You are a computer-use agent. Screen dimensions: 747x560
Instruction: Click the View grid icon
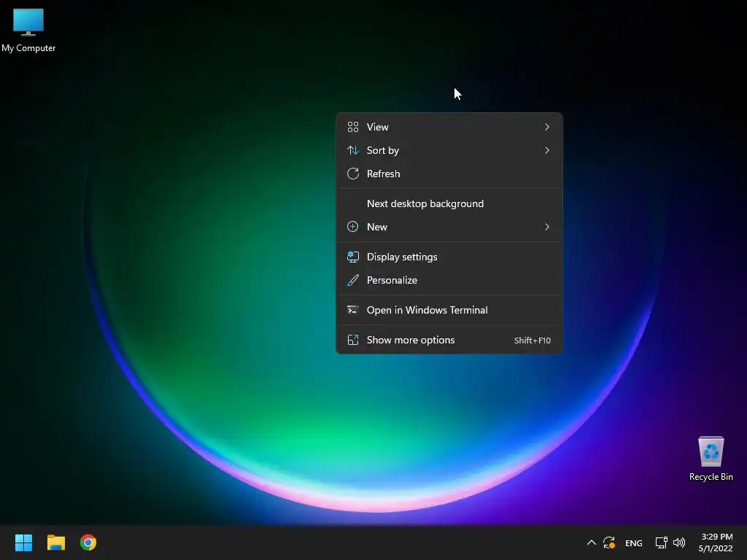click(353, 127)
